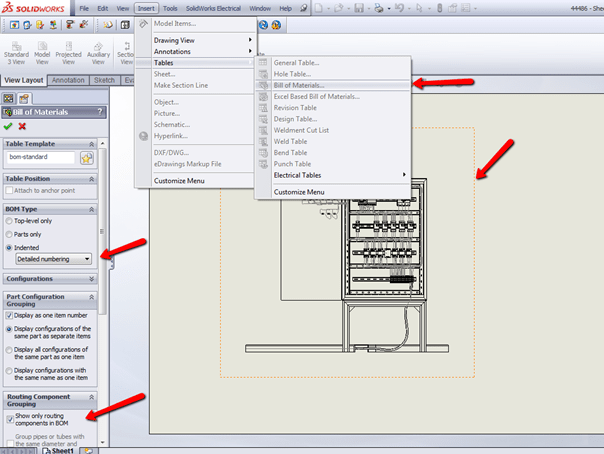Click the File Properties icon
604x454 pixels.
452,8
